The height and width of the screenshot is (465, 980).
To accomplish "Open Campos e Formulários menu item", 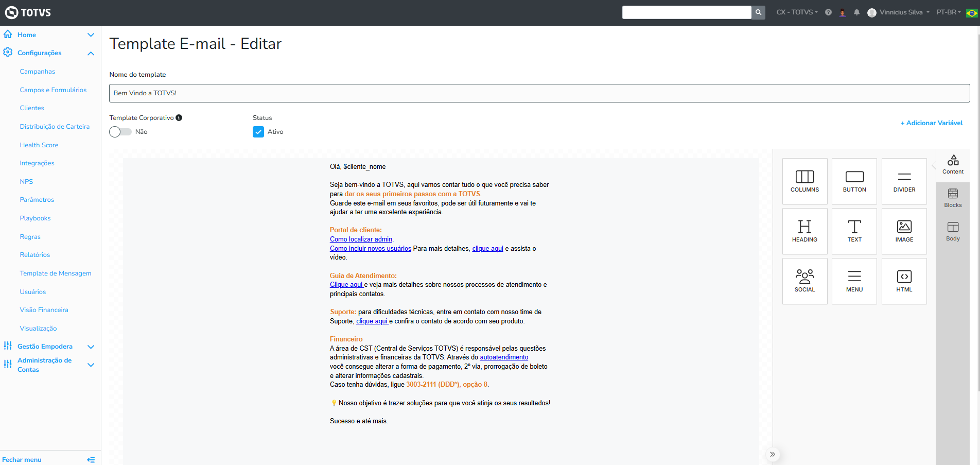I will 53,90.
